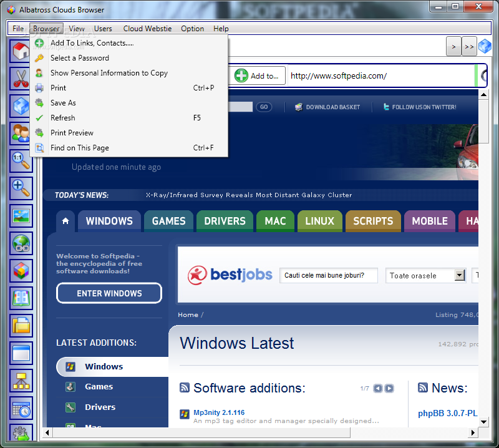
Task: Click the vertical scrollbar up arrow
Action: coord(484,95)
